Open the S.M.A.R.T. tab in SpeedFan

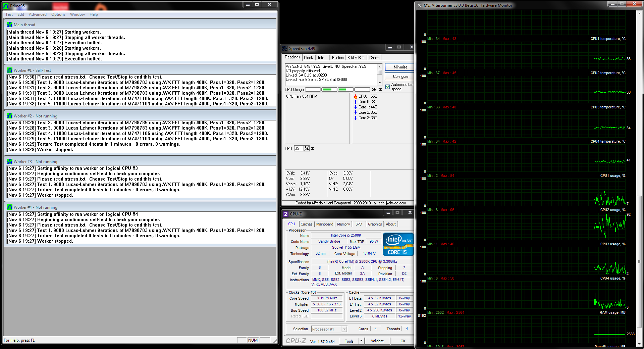tap(356, 58)
